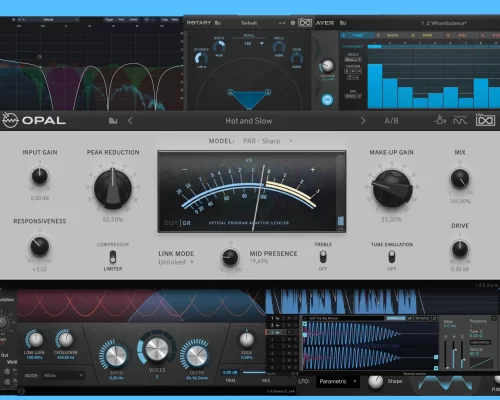Image resolution: width=500 pixels, height=400 pixels.
Task: Click the Hot and Slow preset name
Action: click(x=249, y=121)
